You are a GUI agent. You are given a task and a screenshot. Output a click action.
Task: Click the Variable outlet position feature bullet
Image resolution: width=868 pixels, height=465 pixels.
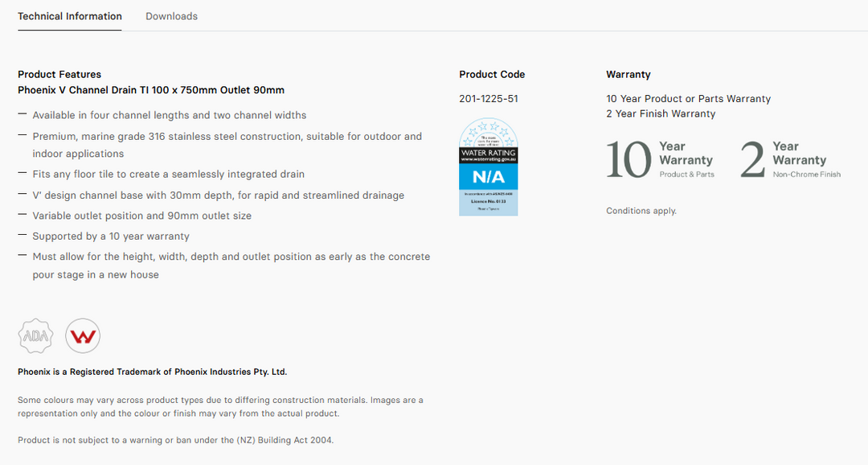(141, 216)
